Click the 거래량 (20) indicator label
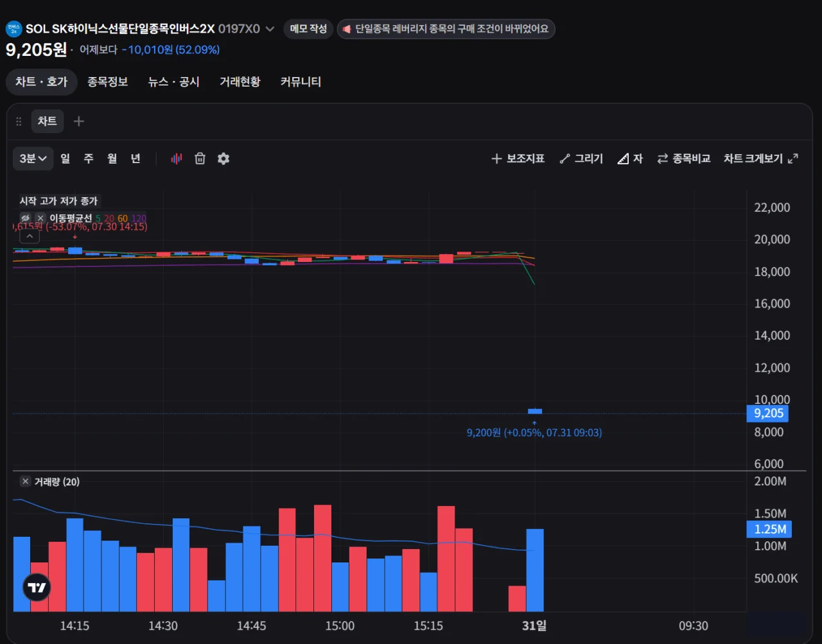 [57, 482]
